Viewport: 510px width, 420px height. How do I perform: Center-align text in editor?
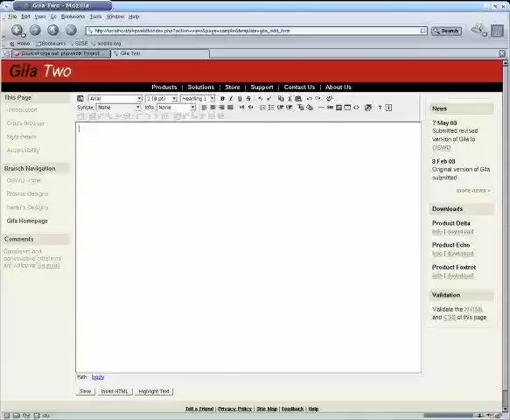213,108
